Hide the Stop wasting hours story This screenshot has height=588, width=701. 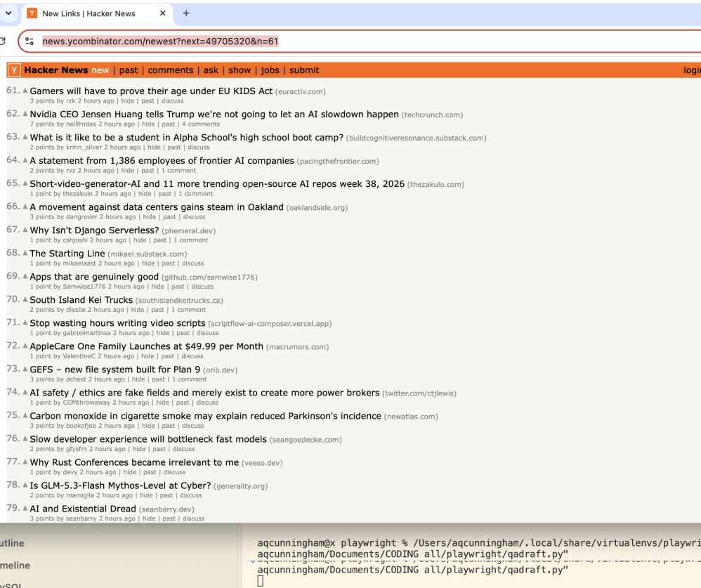[163, 333]
